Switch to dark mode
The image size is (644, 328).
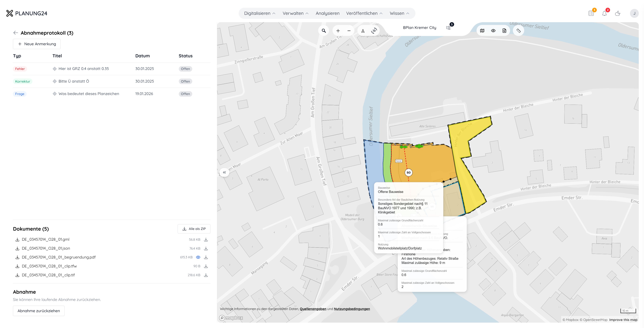tap(618, 13)
